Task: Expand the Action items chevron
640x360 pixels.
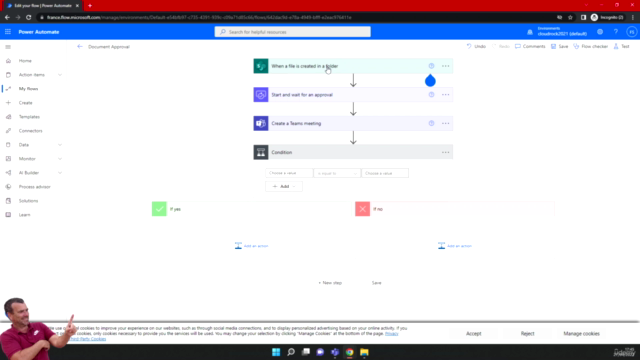Action: (60, 75)
